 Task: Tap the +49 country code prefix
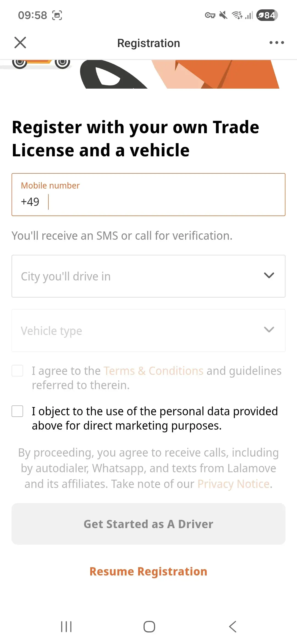[30, 202]
